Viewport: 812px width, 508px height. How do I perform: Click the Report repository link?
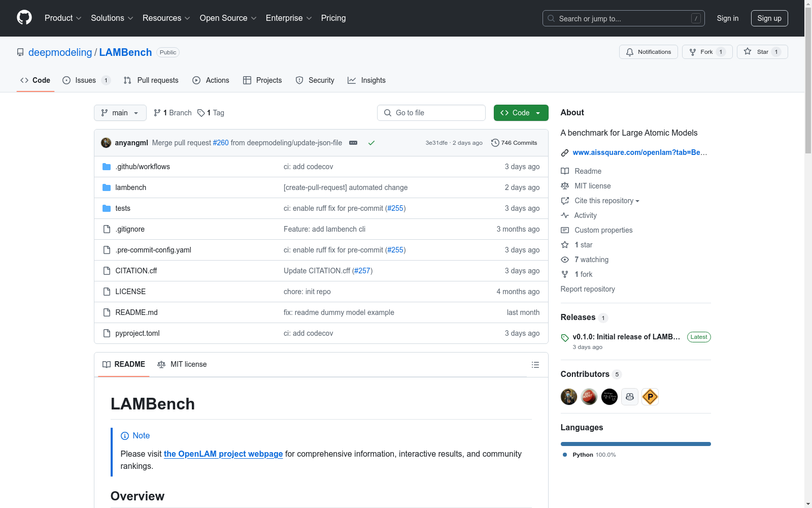pos(588,289)
